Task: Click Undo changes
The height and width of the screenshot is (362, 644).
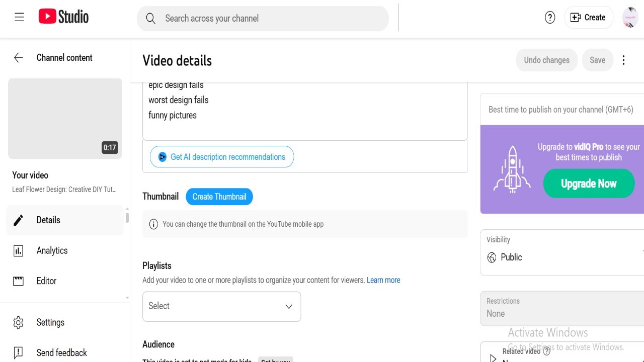Action: click(x=546, y=60)
